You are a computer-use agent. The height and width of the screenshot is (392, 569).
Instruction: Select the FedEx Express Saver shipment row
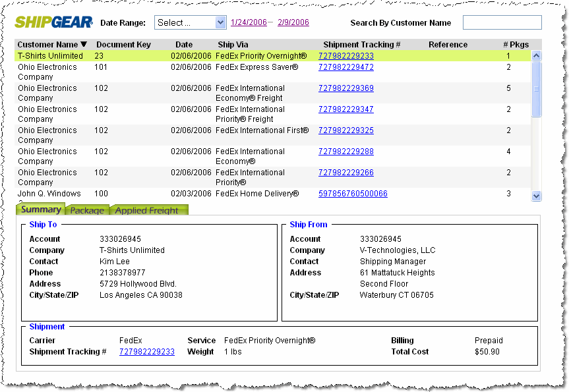272,72
